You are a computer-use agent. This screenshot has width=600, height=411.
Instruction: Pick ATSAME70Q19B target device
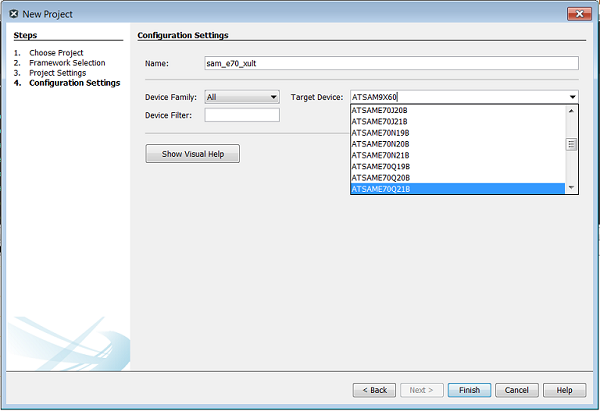coord(458,166)
